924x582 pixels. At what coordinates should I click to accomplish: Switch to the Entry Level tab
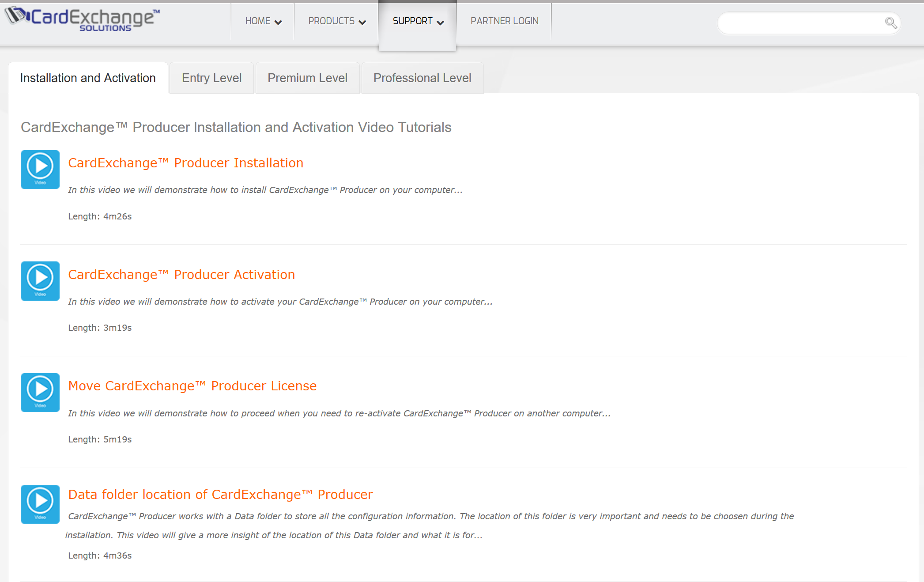click(212, 78)
